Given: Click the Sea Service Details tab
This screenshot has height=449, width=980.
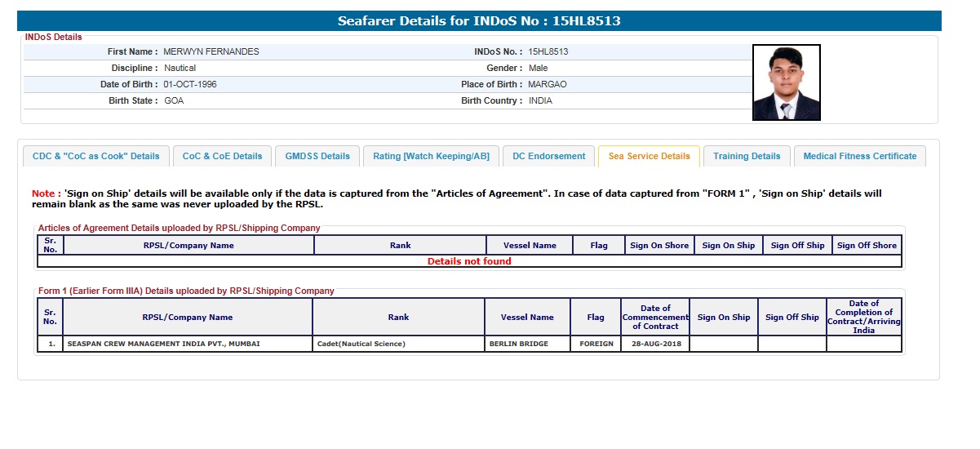Looking at the screenshot, I should 649,156.
